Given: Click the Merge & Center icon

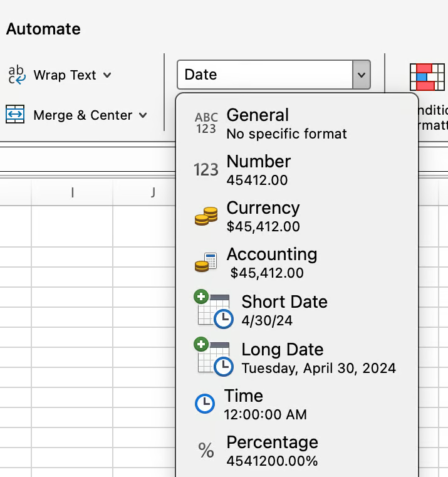Looking at the screenshot, I should (16, 115).
